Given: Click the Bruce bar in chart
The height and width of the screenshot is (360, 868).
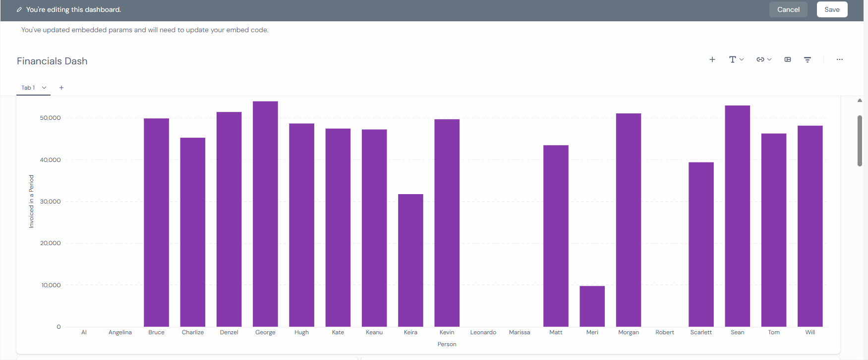Looking at the screenshot, I should tap(156, 222).
